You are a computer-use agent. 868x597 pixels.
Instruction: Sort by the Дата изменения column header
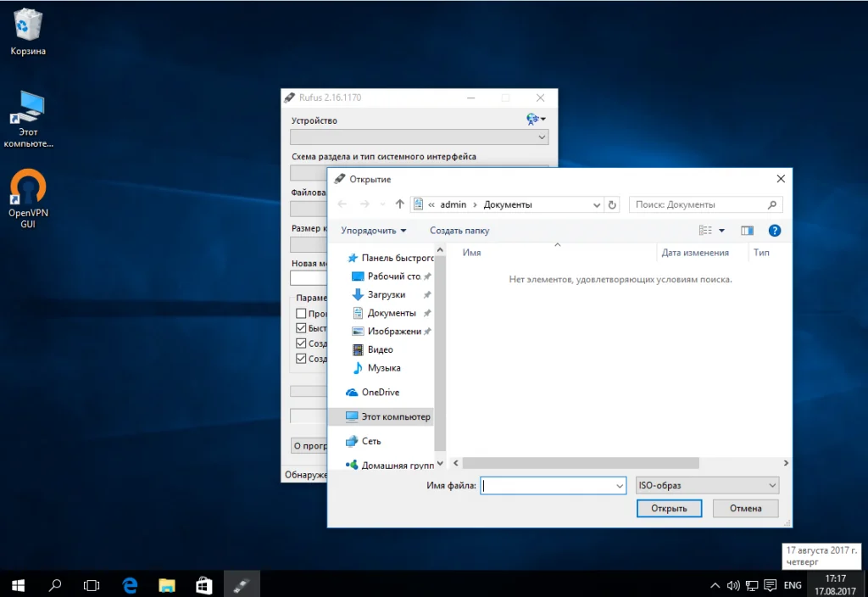(x=695, y=253)
